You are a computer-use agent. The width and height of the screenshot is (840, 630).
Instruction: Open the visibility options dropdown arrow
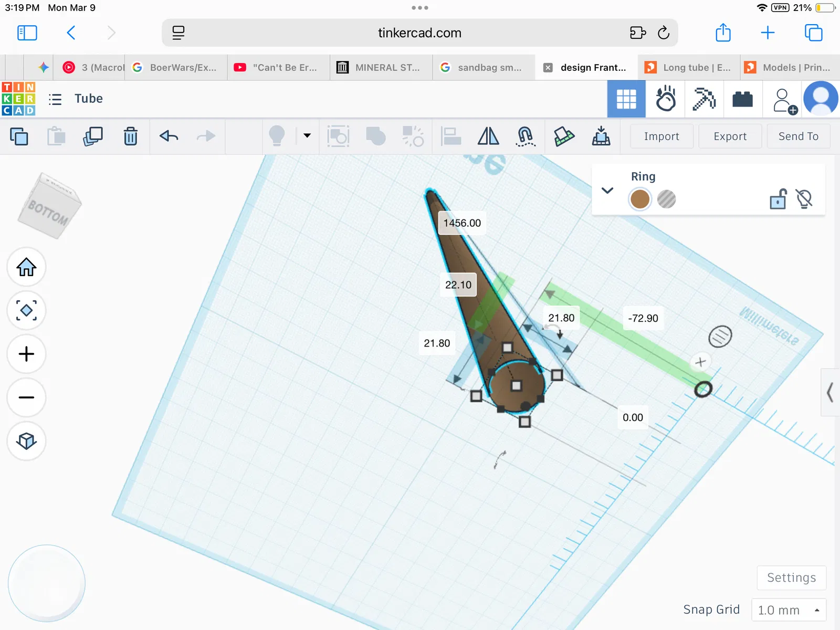click(x=307, y=135)
